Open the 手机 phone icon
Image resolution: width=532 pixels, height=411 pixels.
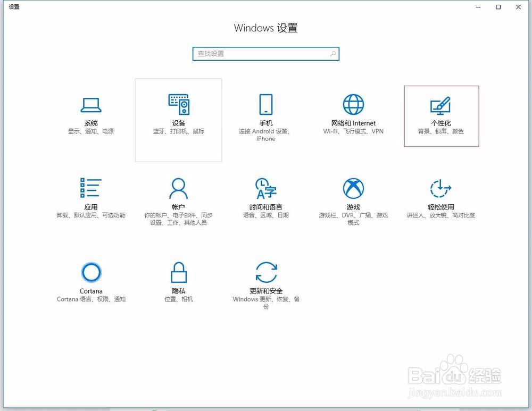pyautogui.click(x=266, y=104)
